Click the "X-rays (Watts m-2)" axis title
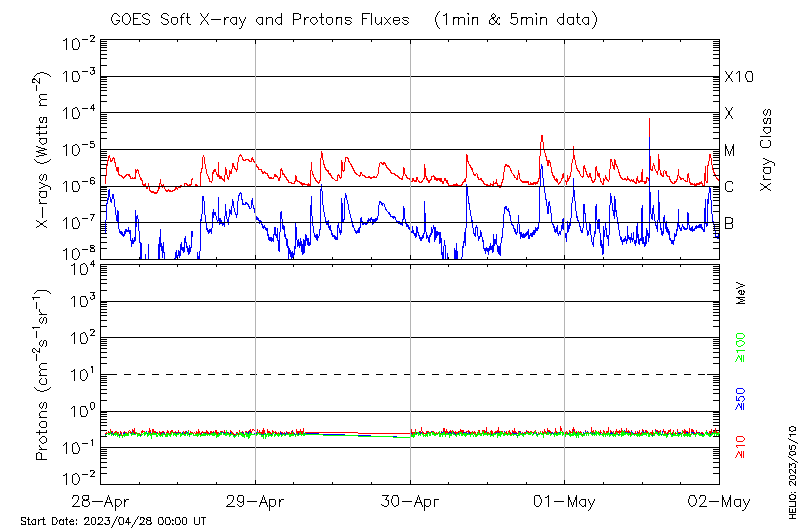This screenshot has height=530, width=800. pos(43,150)
